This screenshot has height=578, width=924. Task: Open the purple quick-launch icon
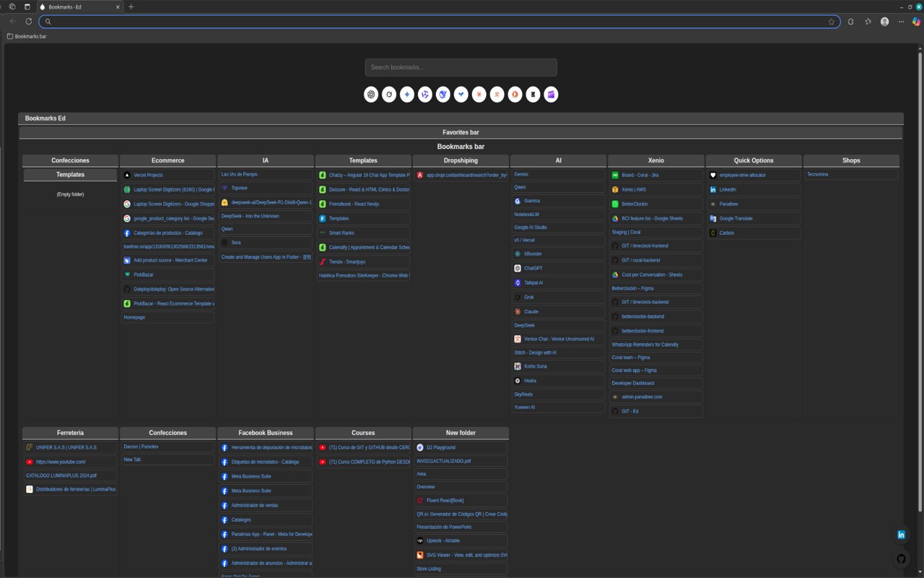pos(552,95)
